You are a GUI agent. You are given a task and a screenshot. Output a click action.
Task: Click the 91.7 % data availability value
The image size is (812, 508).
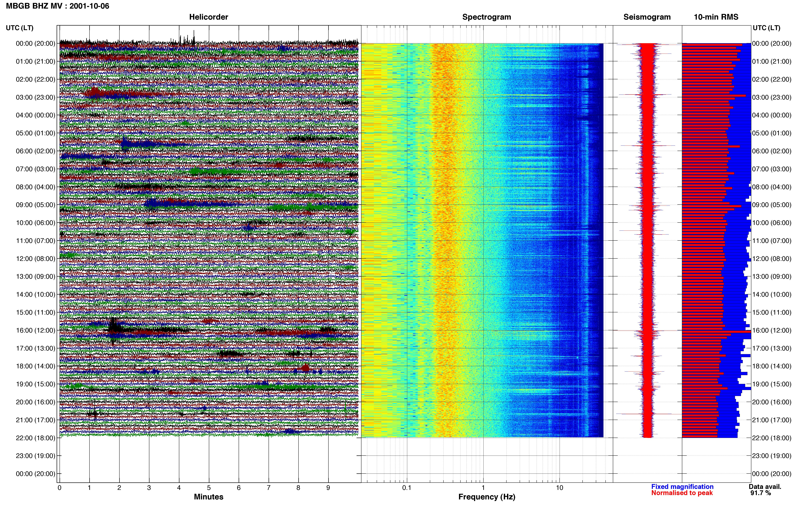[761, 493]
